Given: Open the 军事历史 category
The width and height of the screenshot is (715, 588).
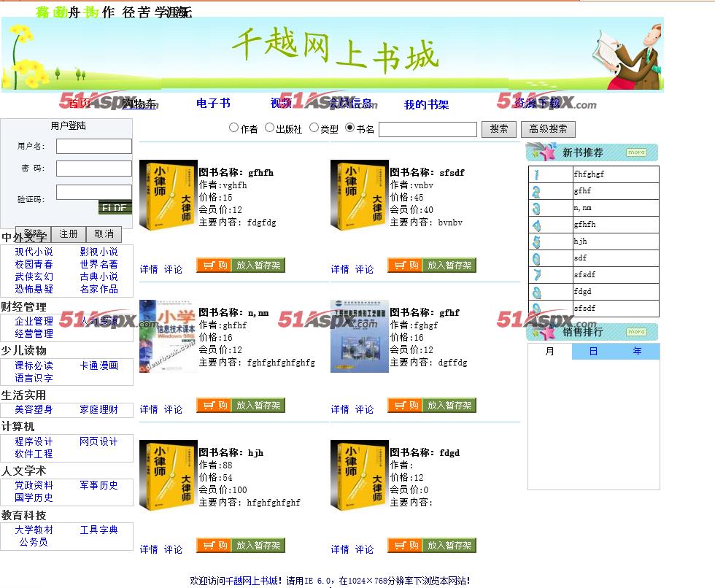Looking at the screenshot, I should 98,485.
